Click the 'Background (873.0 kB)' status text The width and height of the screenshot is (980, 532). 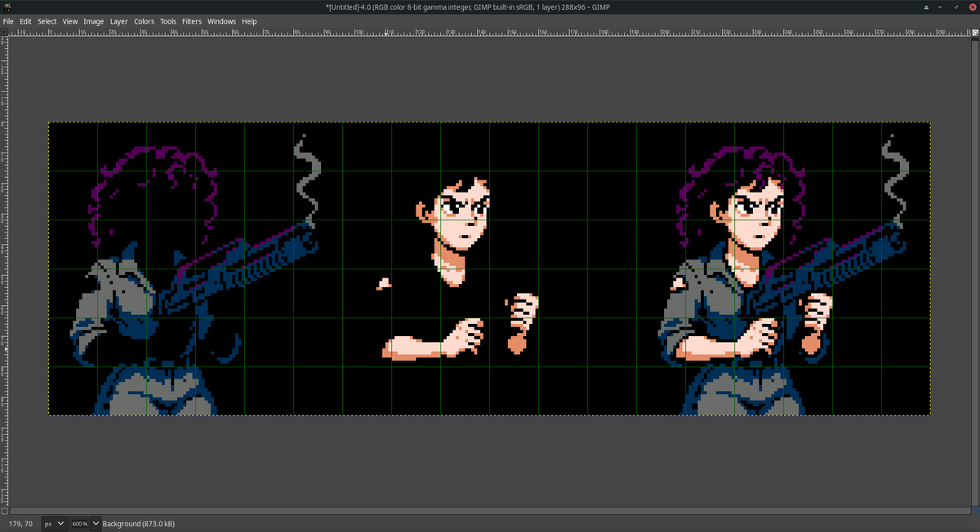(139, 523)
